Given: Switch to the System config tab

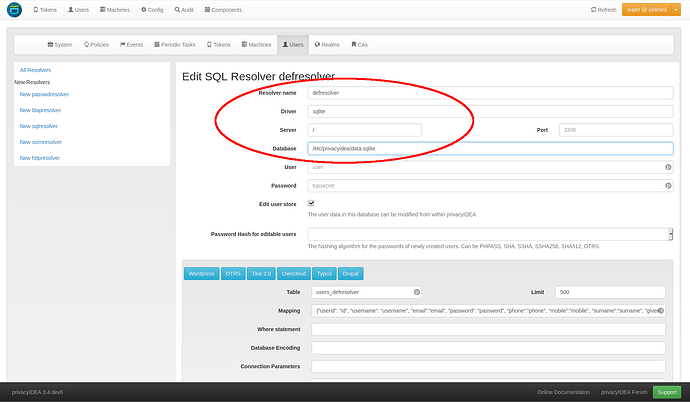Looking at the screenshot, I should tap(60, 45).
